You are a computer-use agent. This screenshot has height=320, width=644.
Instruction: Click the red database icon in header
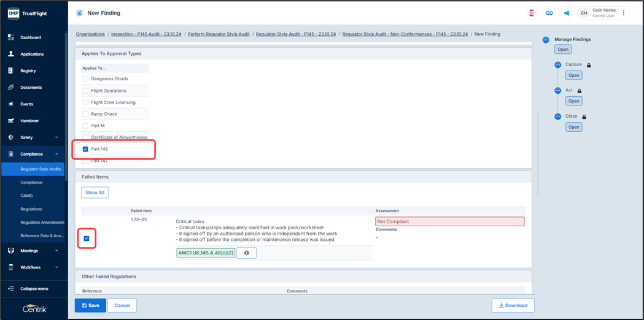[532, 13]
